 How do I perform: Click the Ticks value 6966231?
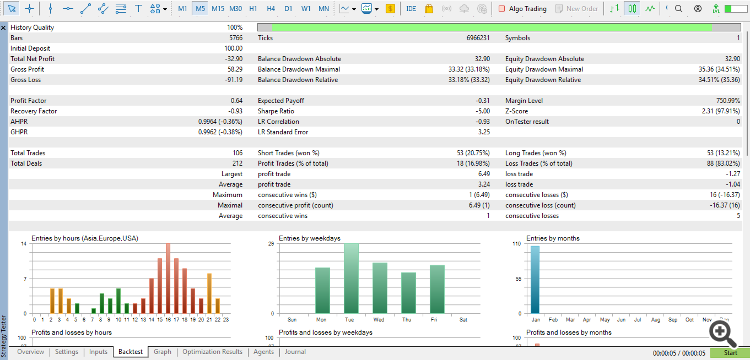(x=478, y=38)
